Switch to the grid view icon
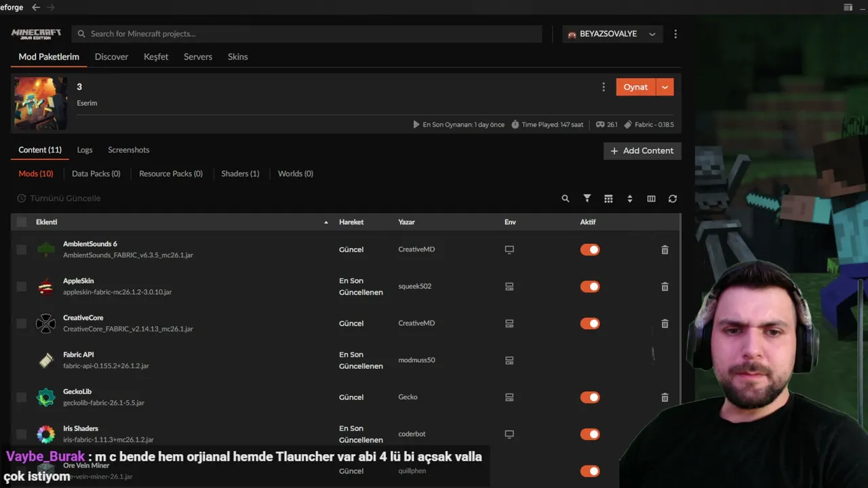 [x=608, y=199]
